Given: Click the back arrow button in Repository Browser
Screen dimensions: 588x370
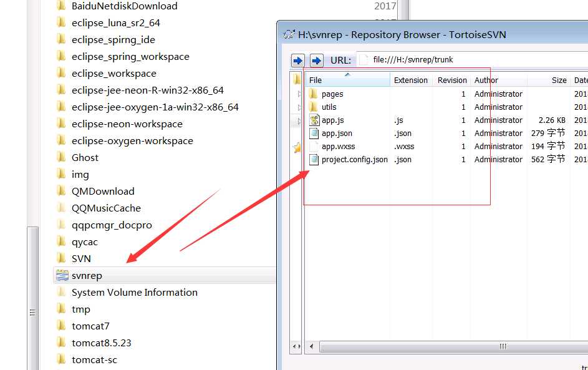Looking at the screenshot, I should point(298,61).
